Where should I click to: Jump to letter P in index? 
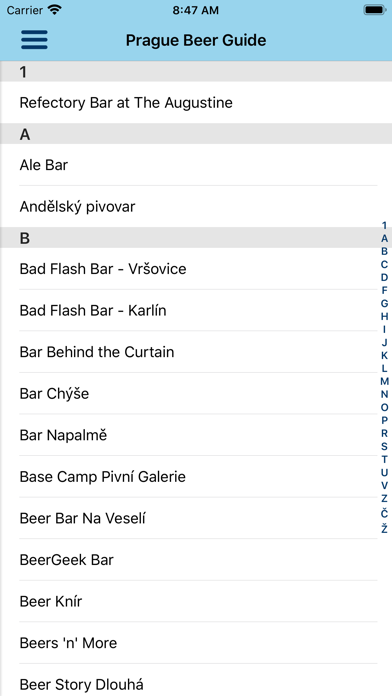coord(384,420)
